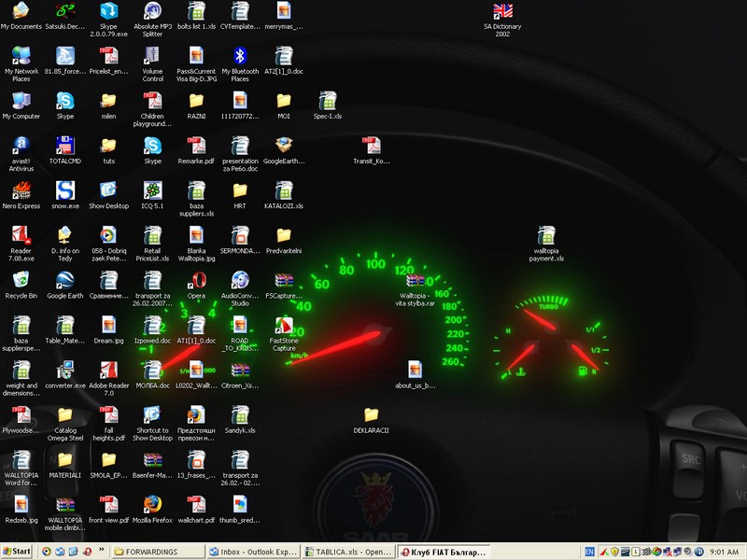Select the TOTALCMD floppy disk icon
Image resolution: width=747 pixels, height=560 pixels.
pyautogui.click(x=64, y=146)
